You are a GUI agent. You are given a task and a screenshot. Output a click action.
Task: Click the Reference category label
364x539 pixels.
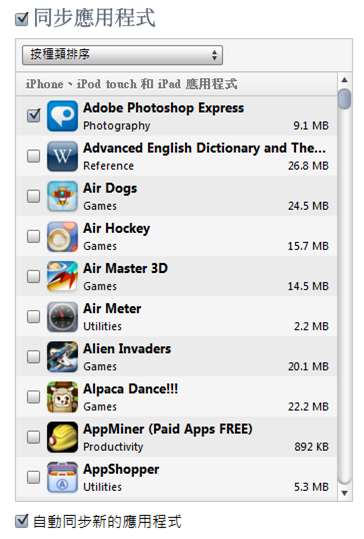(x=109, y=166)
